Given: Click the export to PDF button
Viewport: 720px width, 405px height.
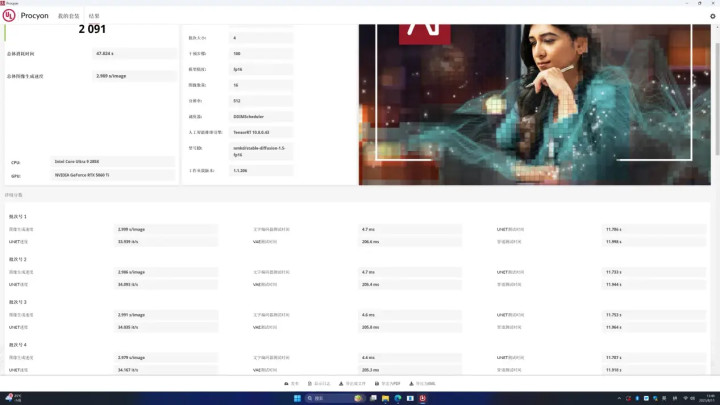Looking at the screenshot, I should pyautogui.click(x=388, y=383).
